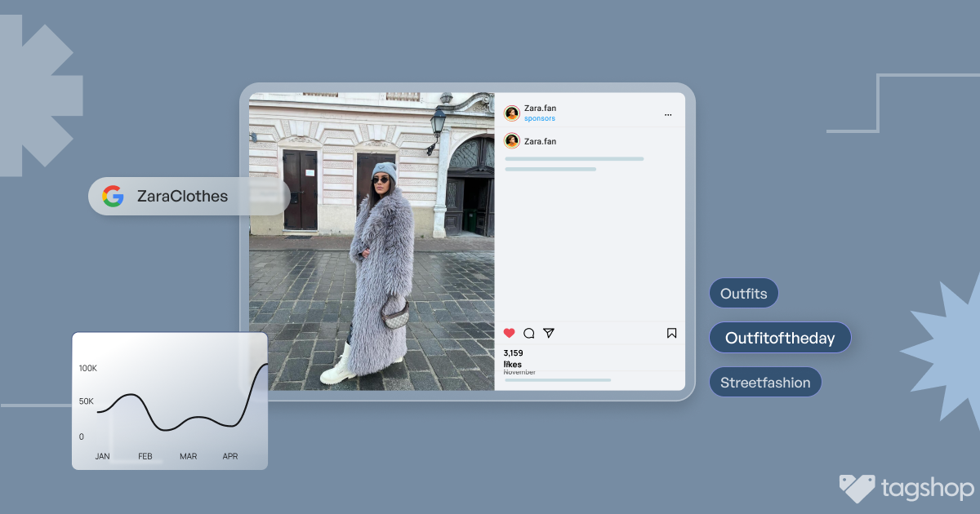Click the Zara.fan header profile avatar
Screen dimensions: 980x514
512,113
